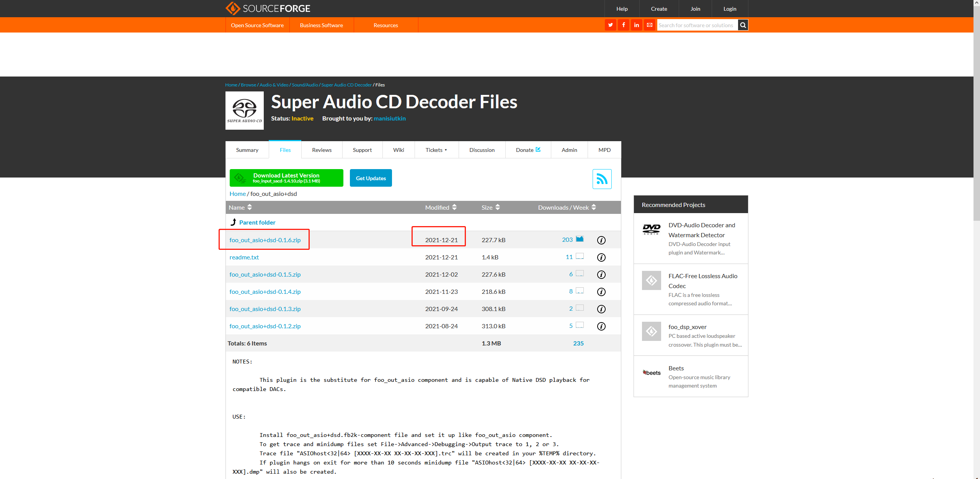980x479 pixels.
Task: Click the Super Audio CD project logo
Action: coord(245,111)
